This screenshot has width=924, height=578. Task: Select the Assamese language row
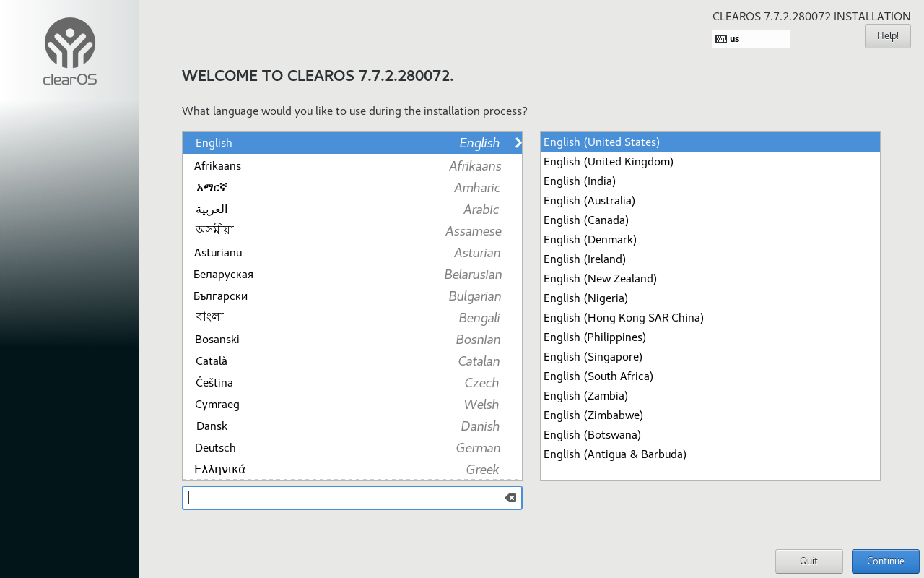pos(352,231)
